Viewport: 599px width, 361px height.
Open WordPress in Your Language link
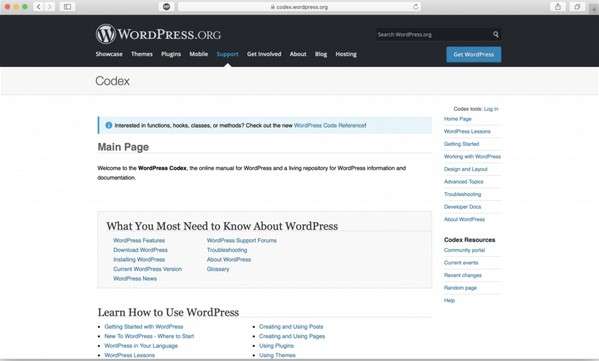point(141,346)
